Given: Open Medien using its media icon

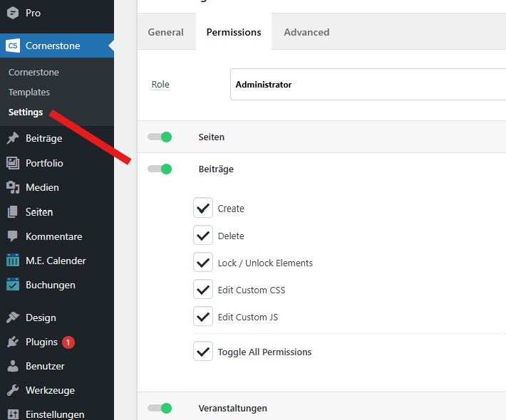Looking at the screenshot, I should [x=13, y=187].
